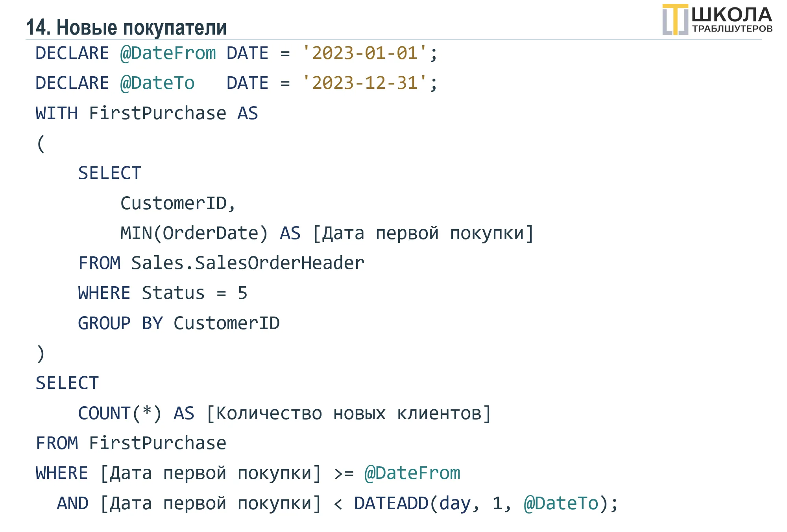Click the Школа траблшутеров logo
Image resolution: width=787 pixels, height=532 pixels.
tap(717, 20)
